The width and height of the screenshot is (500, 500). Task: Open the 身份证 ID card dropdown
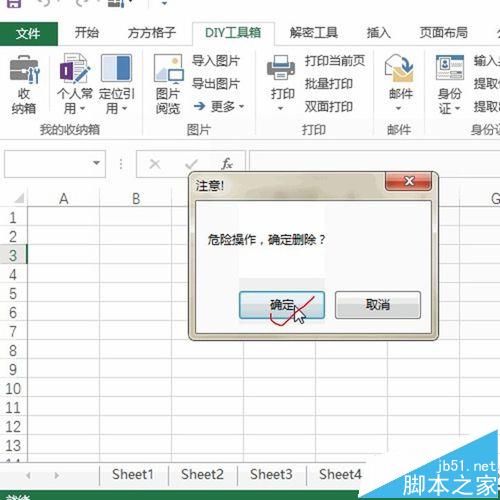point(449,85)
